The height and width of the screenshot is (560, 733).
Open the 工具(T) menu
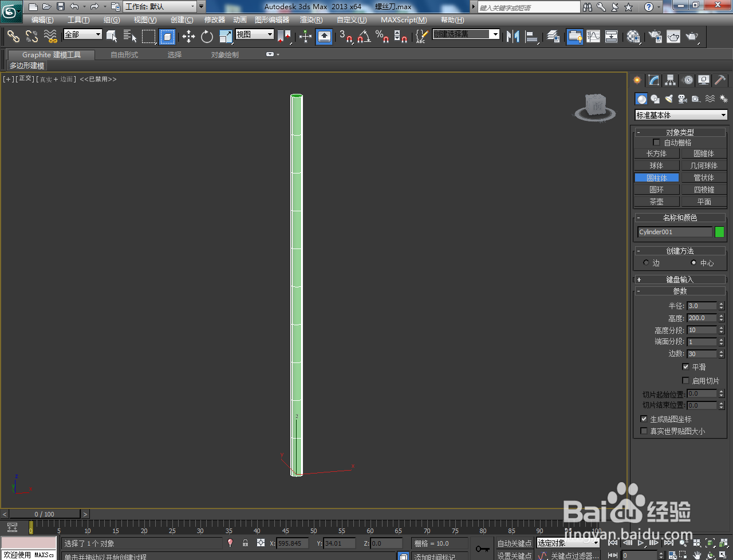click(78, 20)
